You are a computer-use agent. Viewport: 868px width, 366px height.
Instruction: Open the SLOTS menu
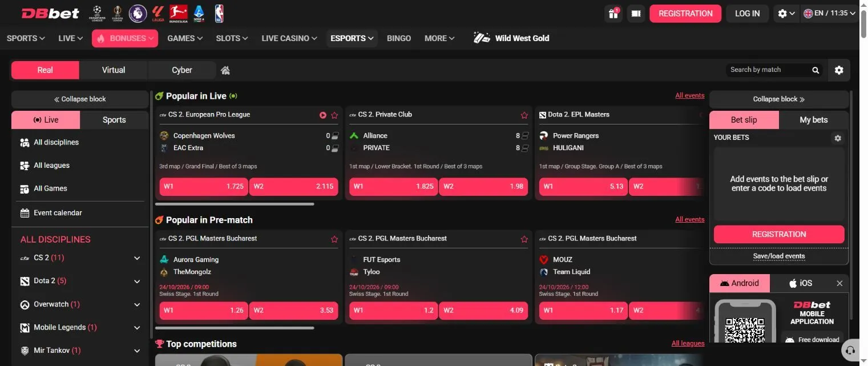tap(232, 38)
